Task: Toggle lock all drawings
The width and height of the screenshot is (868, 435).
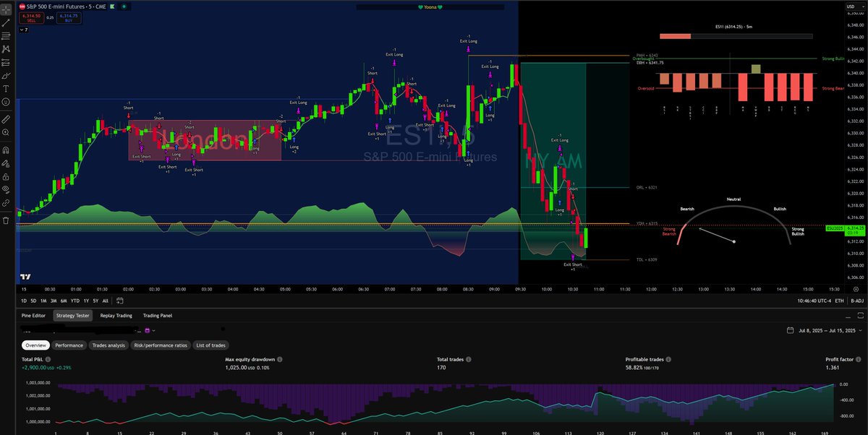Action: coord(7,176)
